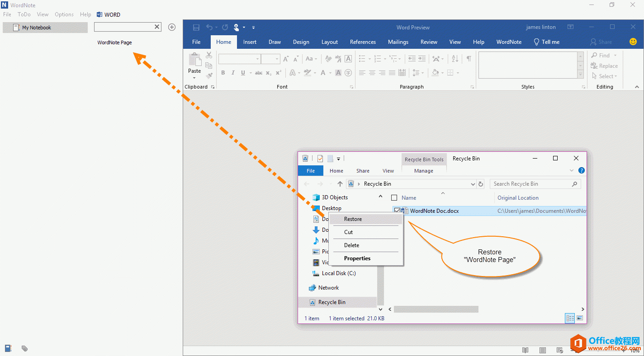Expand Recycle Bin address history dropdown
Viewport: 644px width, 356px height.
[473, 184]
